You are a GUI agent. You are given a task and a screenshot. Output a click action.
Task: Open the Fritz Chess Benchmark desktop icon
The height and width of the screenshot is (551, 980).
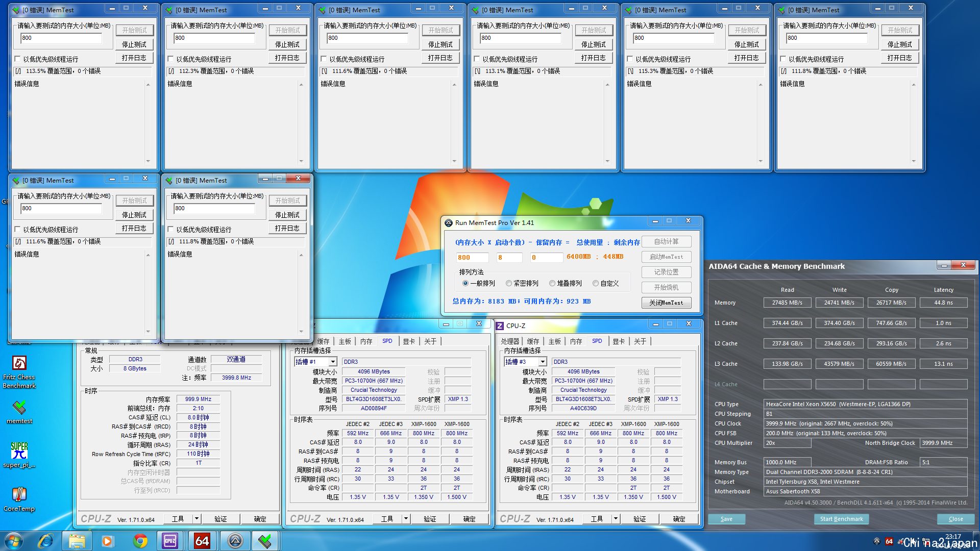pyautogui.click(x=19, y=371)
